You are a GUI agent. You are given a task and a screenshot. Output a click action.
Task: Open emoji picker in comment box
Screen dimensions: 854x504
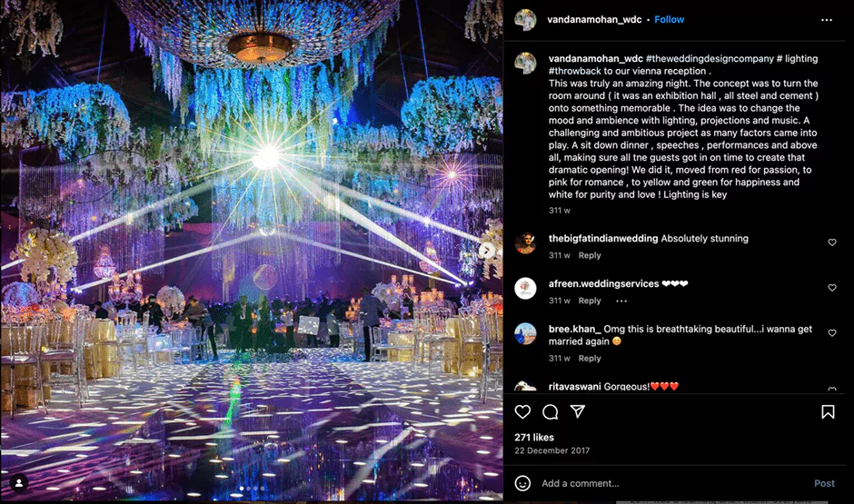click(522, 483)
